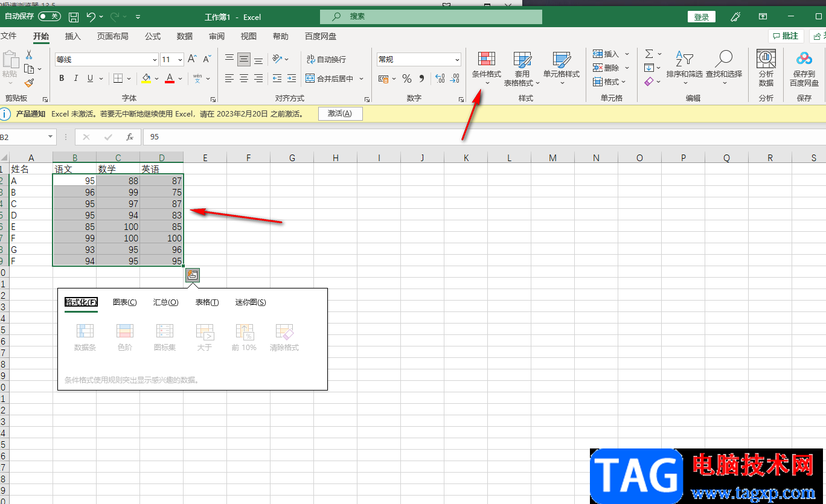The image size is (826, 504).
Task: Open the Insert (插入) tab
Action: pyautogui.click(x=72, y=36)
